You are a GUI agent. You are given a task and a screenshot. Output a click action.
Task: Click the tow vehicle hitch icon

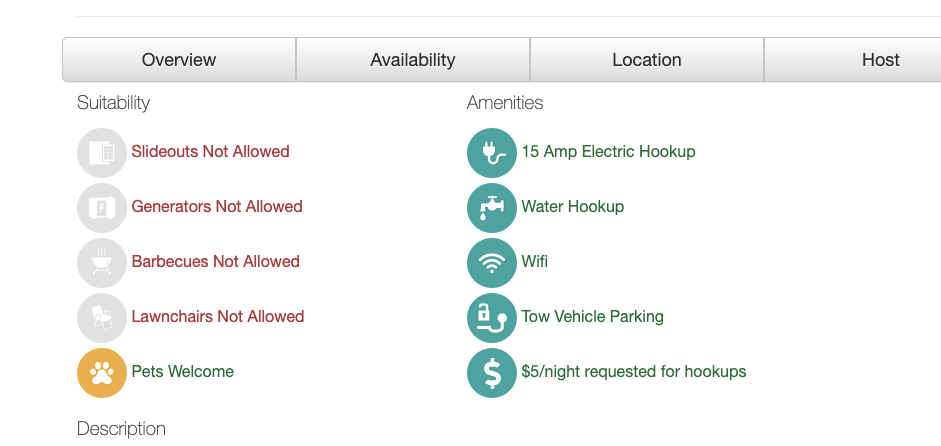click(x=492, y=318)
